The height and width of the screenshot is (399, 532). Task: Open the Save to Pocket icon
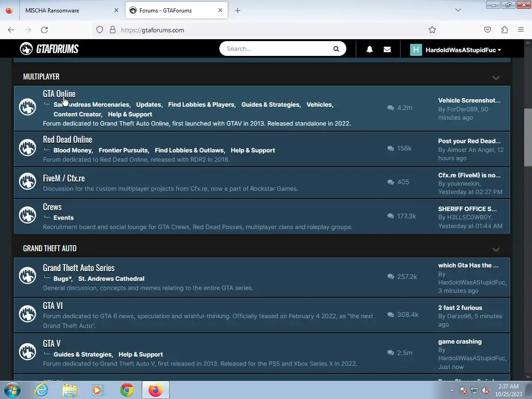click(x=488, y=30)
